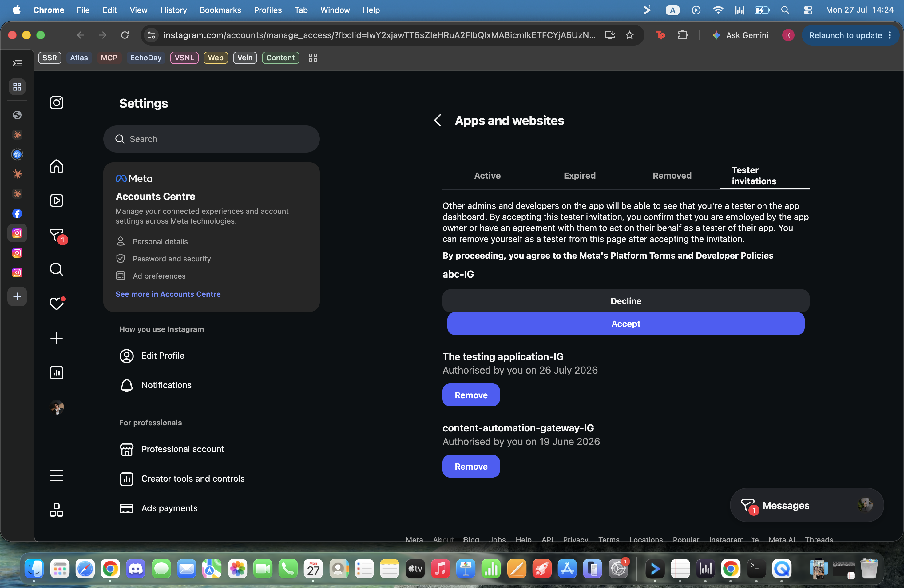Open the Bookmarks menu
The image size is (904, 588).
(x=220, y=10)
